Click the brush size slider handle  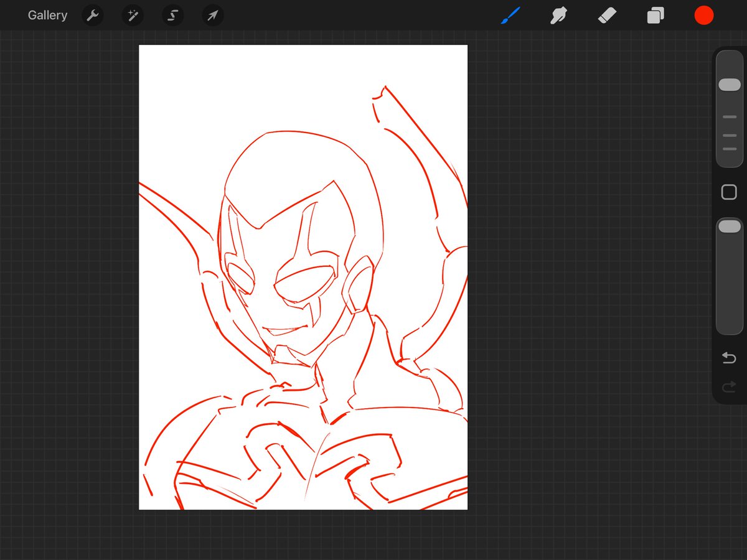(730, 85)
